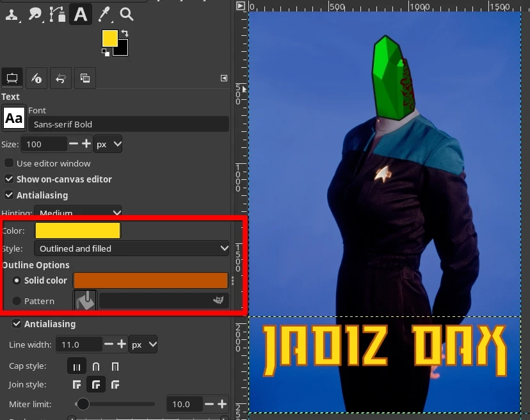
Task: Select the Color Picker eyedropper tool
Action: click(104, 14)
